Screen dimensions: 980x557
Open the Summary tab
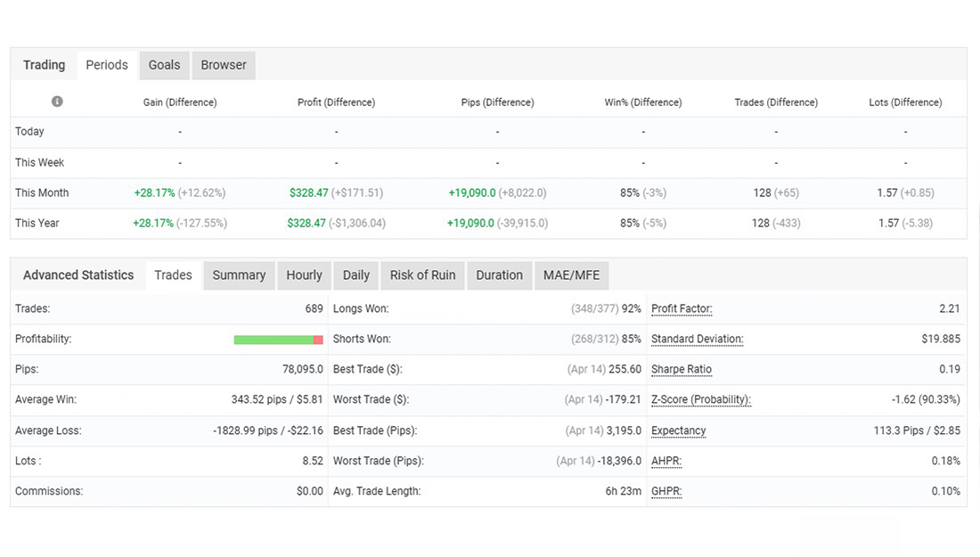[239, 275]
